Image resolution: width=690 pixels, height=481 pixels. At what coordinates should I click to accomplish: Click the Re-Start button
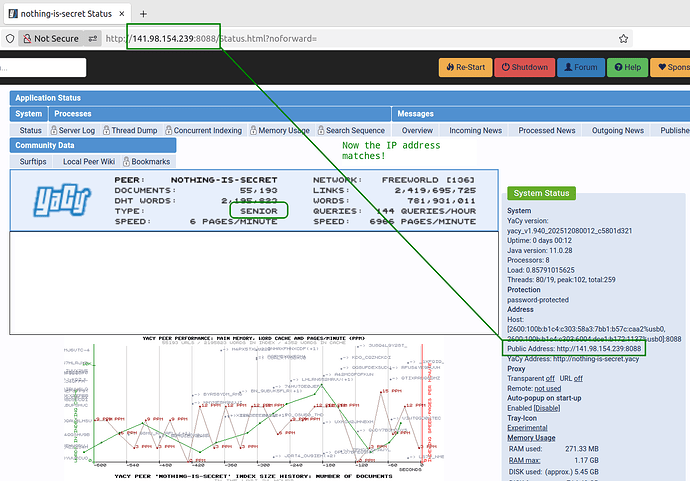[x=465, y=68]
